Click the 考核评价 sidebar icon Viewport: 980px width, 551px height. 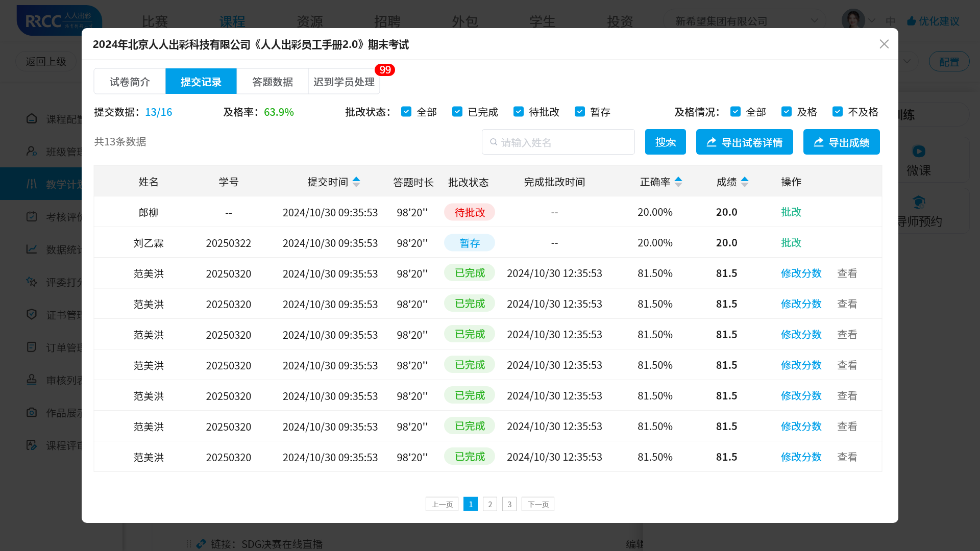[x=32, y=216]
